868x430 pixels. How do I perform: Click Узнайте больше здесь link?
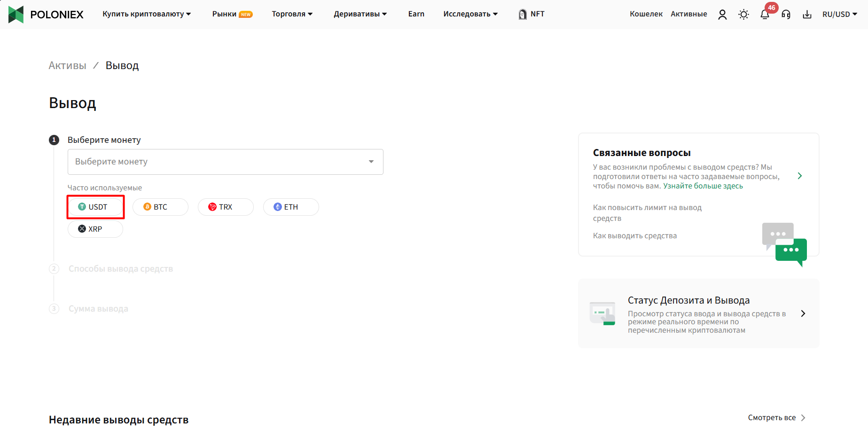click(703, 186)
